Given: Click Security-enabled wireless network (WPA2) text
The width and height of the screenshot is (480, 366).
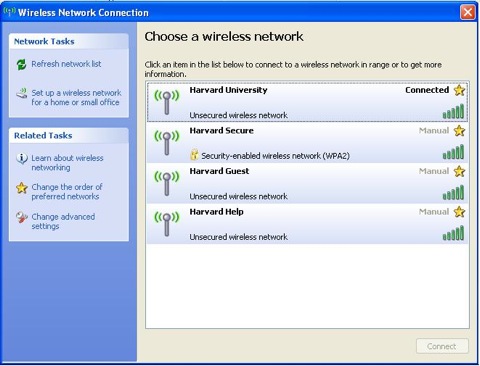Looking at the screenshot, I should pyautogui.click(x=275, y=156).
